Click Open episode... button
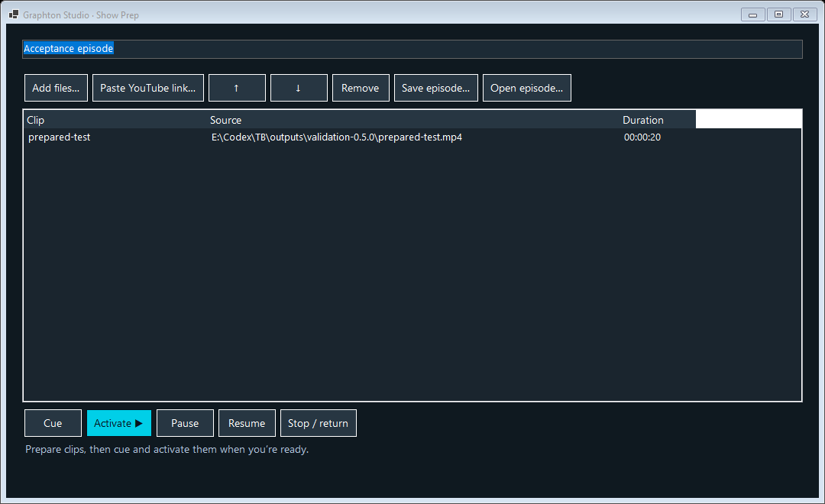This screenshot has height=504, width=825. (x=526, y=88)
